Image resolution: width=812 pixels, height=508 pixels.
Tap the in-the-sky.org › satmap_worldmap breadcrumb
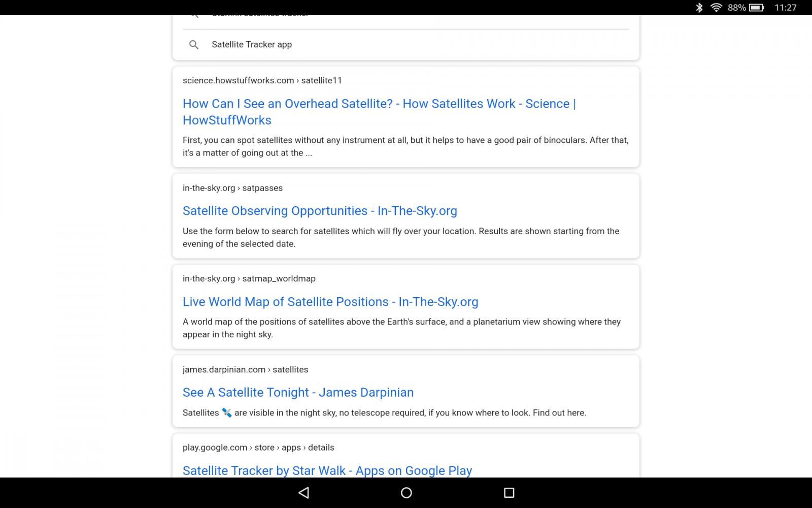tap(249, 278)
